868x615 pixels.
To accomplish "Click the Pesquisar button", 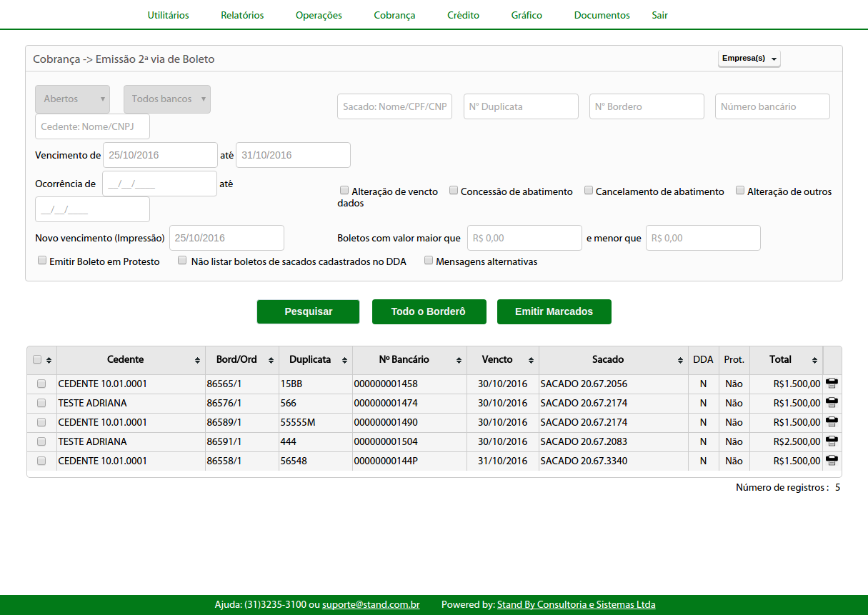I will (x=309, y=311).
